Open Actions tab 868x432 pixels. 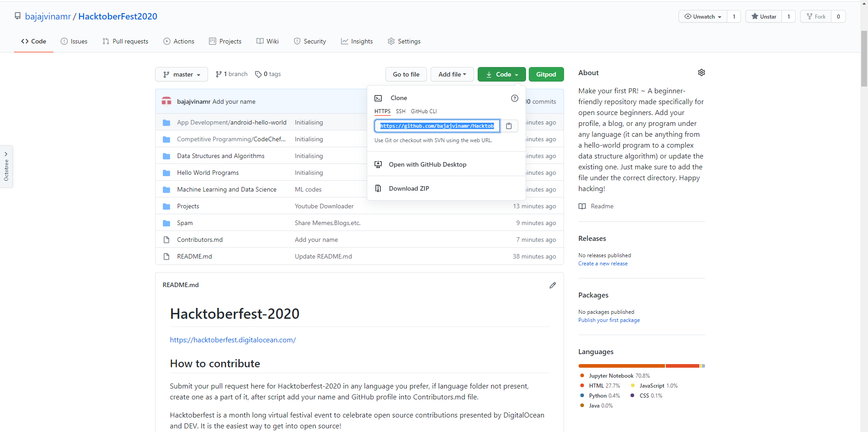tap(179, 41)
